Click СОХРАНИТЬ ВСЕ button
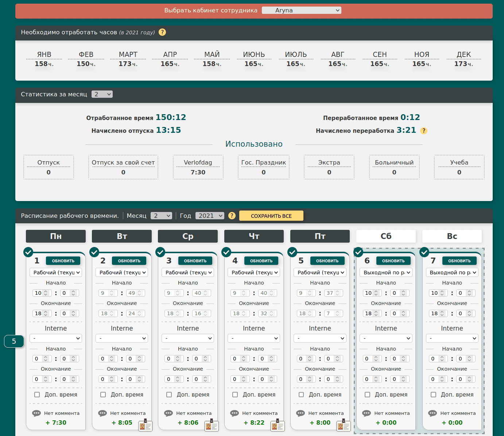The image size is (504, 436). [x=271, y=216]
